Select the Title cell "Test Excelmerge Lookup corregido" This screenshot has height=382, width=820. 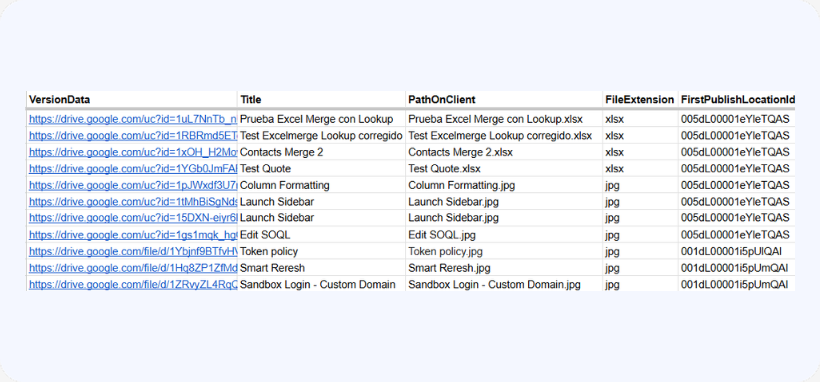(x=321, y=136)
